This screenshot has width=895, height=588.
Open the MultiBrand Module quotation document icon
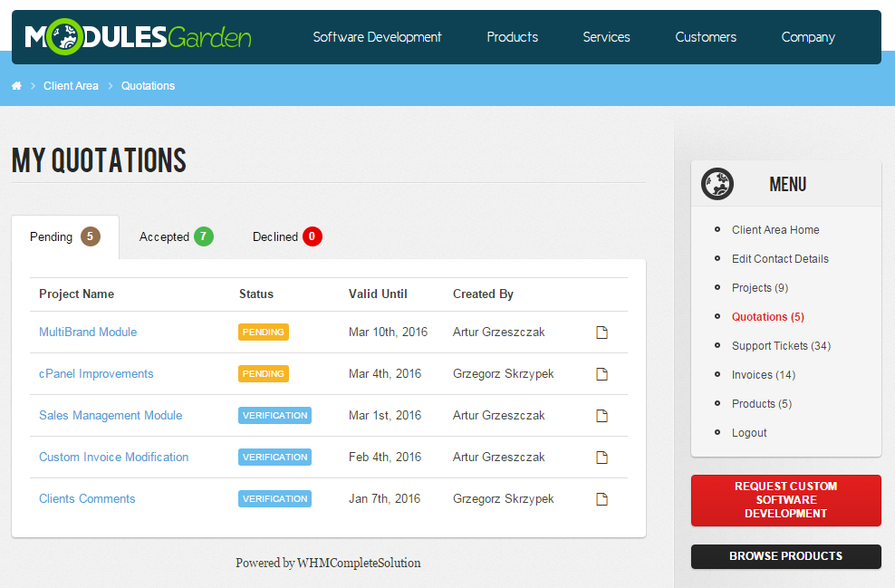[x=601, y=333]
